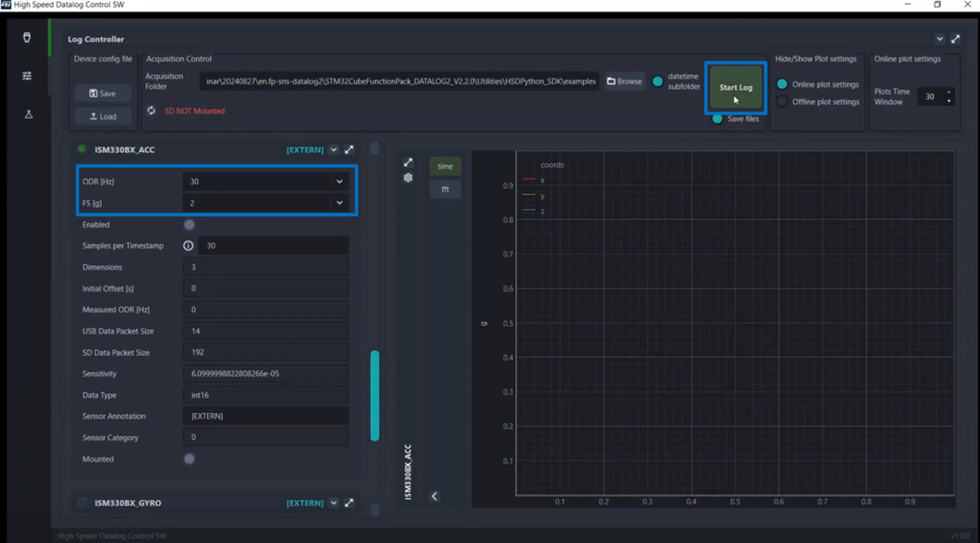Expand the plot area with arrows icon
Viewport: 980px width, 543px height.
[408, 163]
